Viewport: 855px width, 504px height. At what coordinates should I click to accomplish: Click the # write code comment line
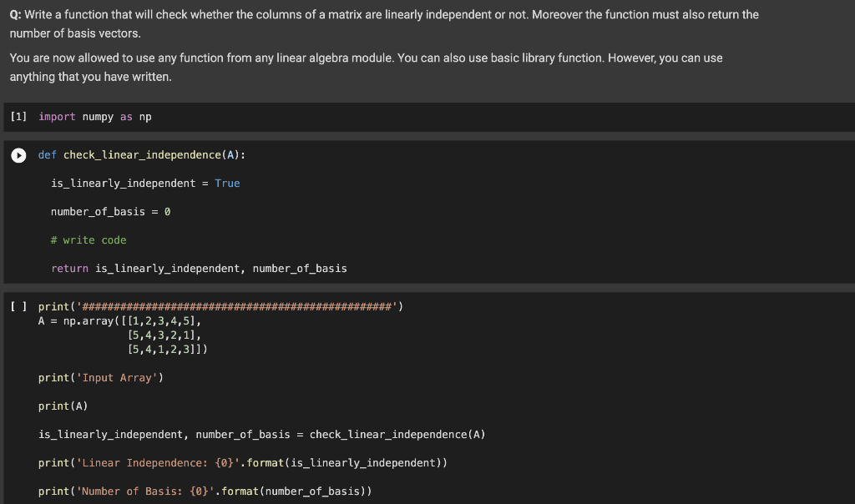[89, 239]
